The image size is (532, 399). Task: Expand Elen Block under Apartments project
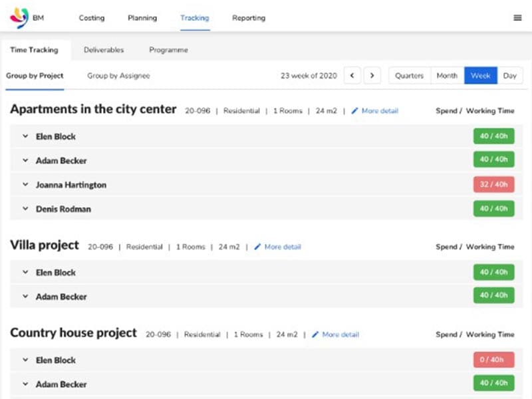[25, 136]
